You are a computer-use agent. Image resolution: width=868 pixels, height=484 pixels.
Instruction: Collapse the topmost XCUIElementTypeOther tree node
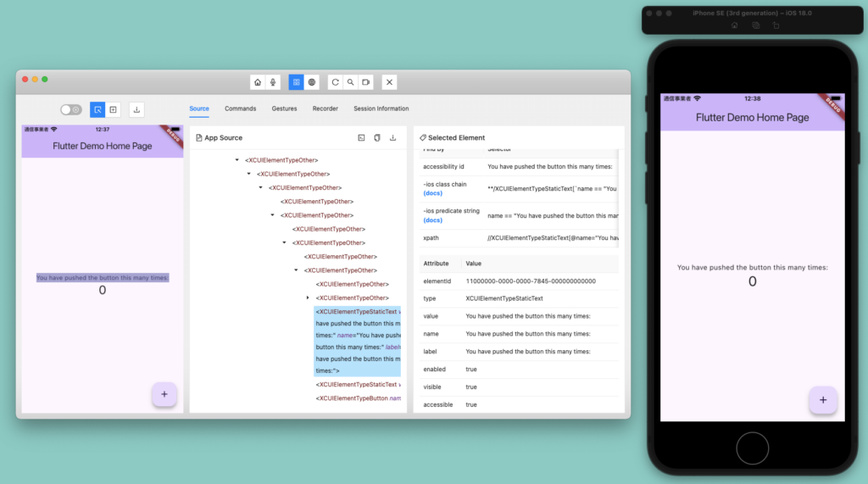[x=236, y=160]
